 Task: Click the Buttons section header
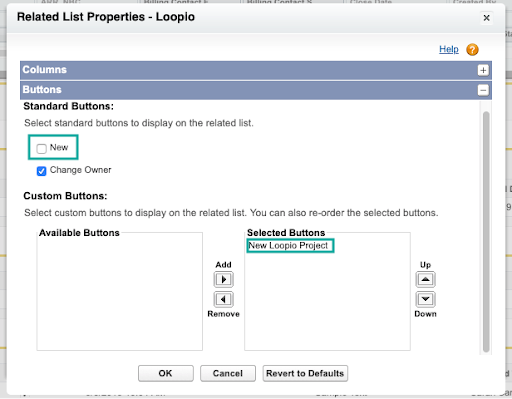[x=256, y=90]
